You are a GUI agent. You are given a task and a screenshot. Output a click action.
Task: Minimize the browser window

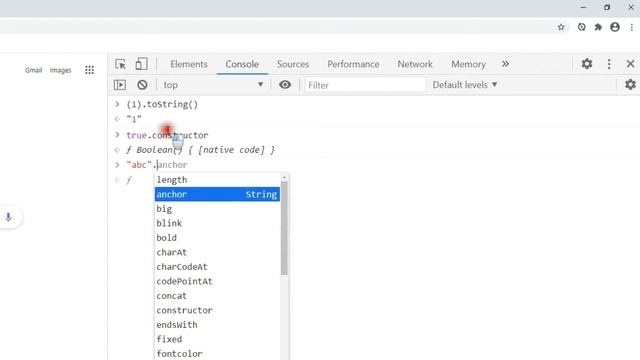(x=583, y=7)
